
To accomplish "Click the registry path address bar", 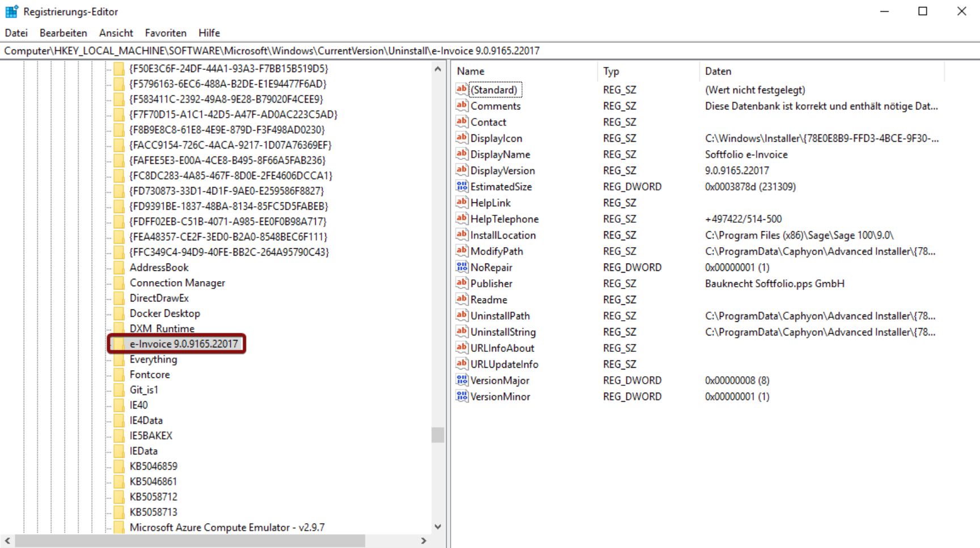I will [x=490, y=51].
